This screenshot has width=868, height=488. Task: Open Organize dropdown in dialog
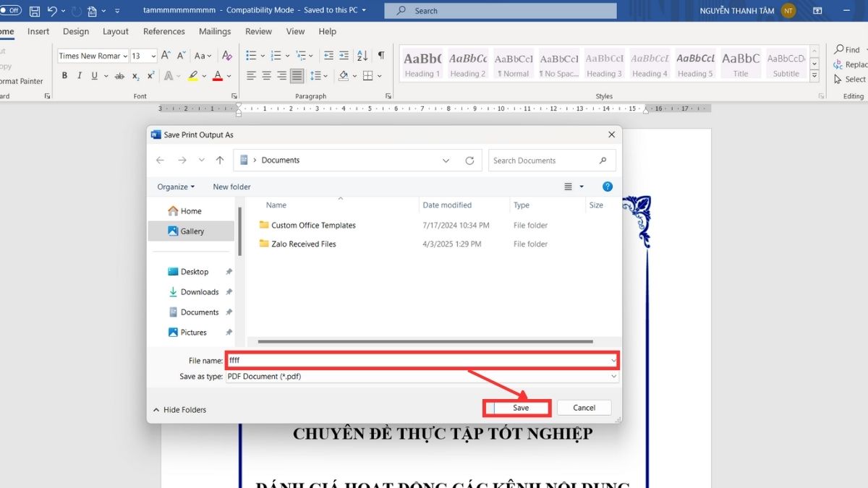pyautogui.click(x=176, y=187)
